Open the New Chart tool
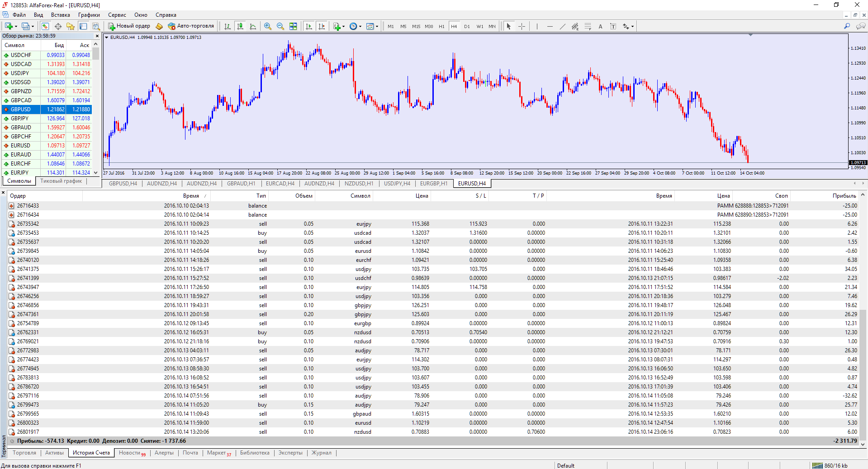Image resolution: width=868 pixels, height=469 pixels. 9,26
